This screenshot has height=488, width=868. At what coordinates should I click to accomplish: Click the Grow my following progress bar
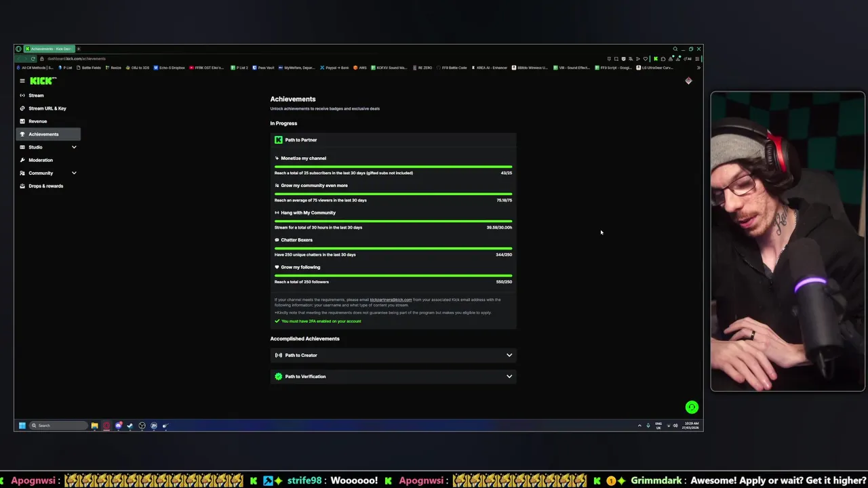tap(393, 275)
